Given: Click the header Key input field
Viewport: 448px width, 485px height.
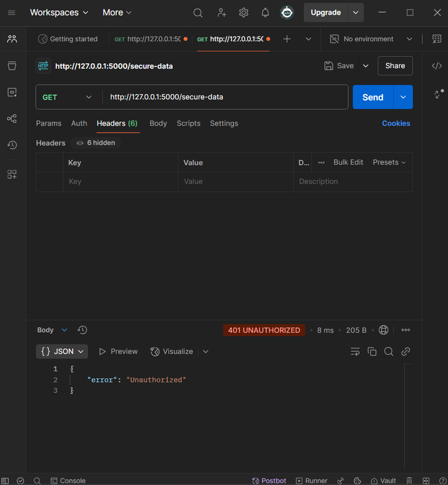Looking at the screenshot, I should click(x=120, y=182).
